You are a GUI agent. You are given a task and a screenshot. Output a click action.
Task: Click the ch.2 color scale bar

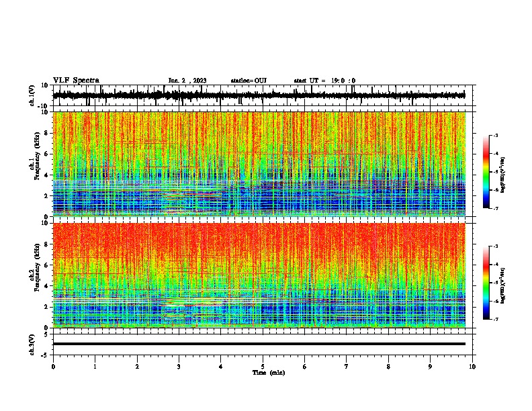tap(486, 283)
